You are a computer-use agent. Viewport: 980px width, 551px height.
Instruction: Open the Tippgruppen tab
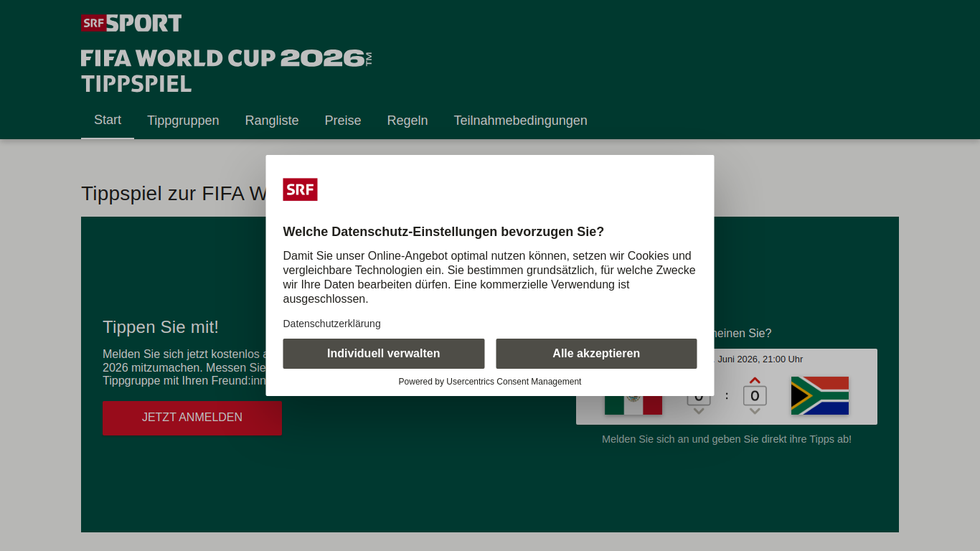(x=183, y=121)
